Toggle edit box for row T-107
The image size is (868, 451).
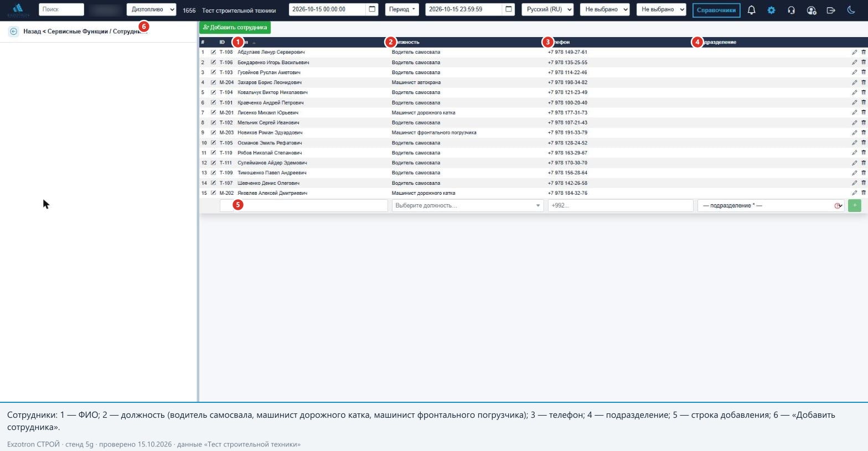(x=213, y=183)
